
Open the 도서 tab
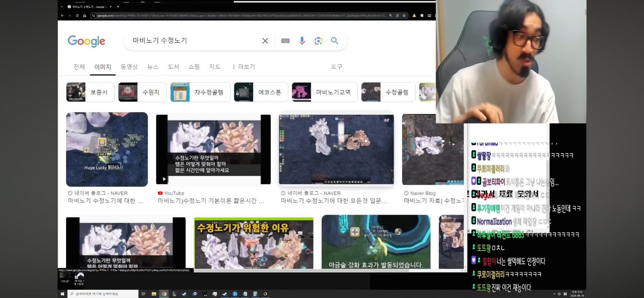click(173, 67)
